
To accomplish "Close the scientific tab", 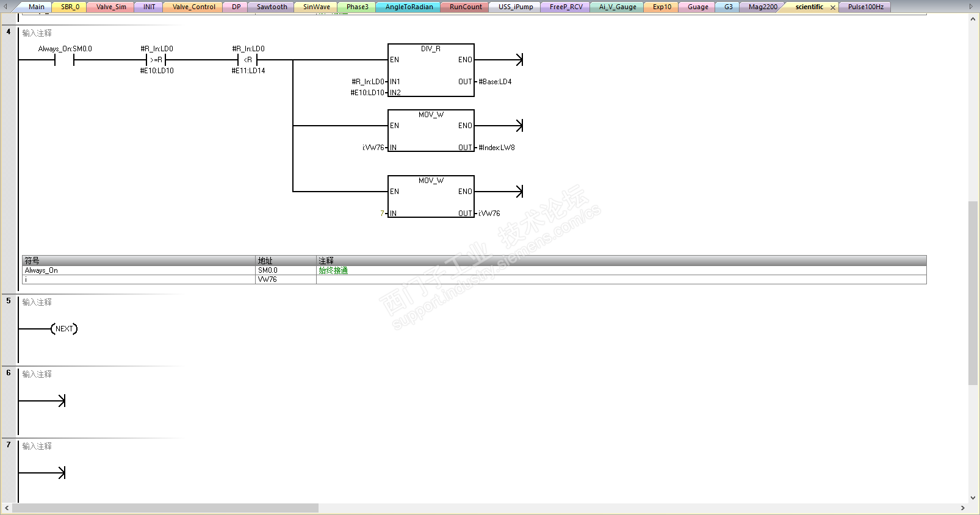I will pos(833,7).
